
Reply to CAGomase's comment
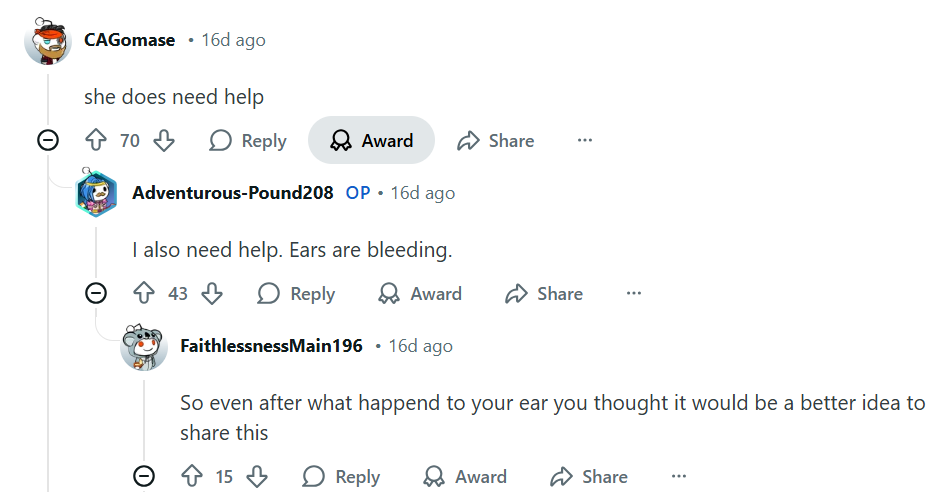(x=248, y=141)
